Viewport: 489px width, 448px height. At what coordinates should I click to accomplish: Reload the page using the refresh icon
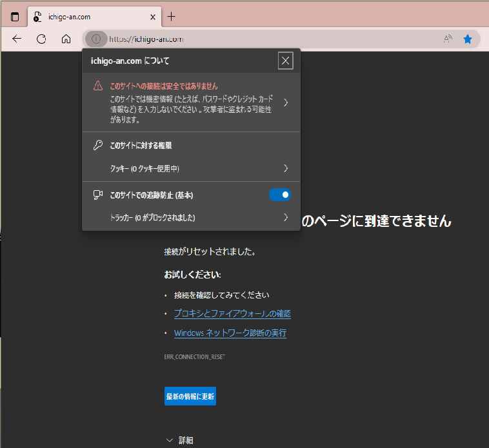click(x=41, y=39)
